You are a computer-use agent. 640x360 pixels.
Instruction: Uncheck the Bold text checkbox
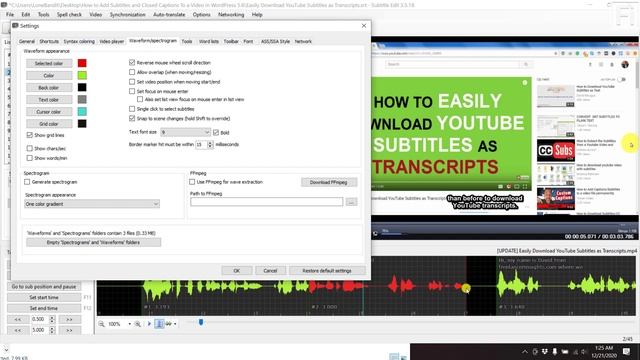coord(216,132)
